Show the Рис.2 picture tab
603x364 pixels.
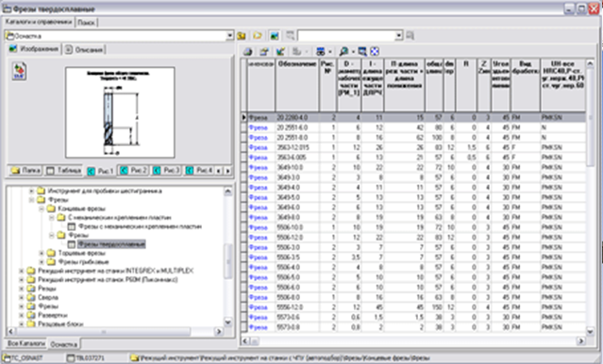(133, 171)
